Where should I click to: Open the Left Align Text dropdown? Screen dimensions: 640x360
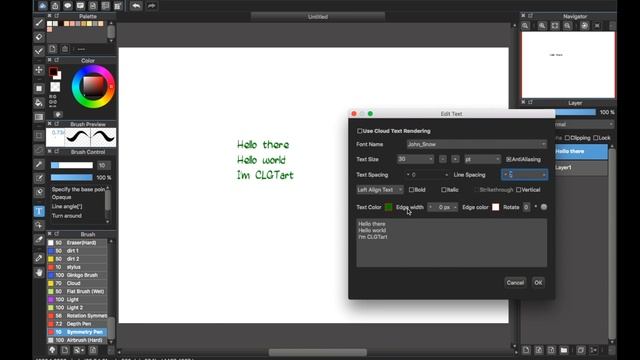[380, 190]
